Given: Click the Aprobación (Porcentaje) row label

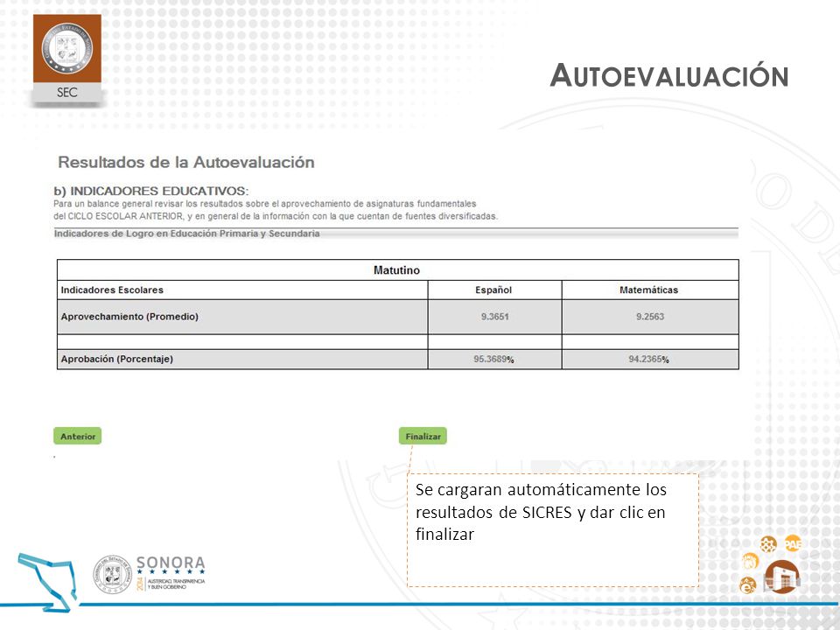Looking at the screenshot, I should click(116, 359).
